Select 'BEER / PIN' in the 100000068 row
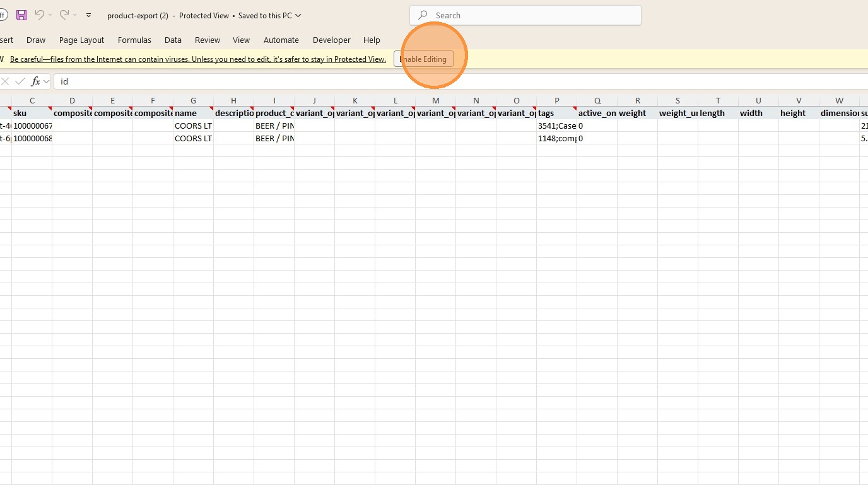This screenshot has width=868, height=485. click(x=274, y=138)
